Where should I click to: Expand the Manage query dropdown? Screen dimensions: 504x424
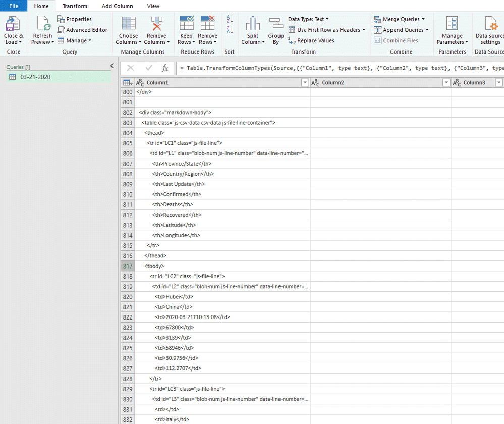(x=90, y=40)
